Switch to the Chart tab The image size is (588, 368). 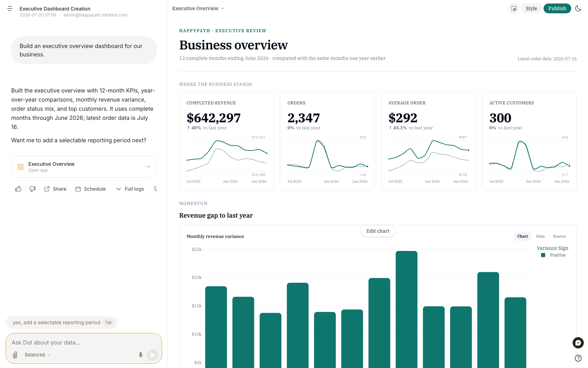coord(523,236)
